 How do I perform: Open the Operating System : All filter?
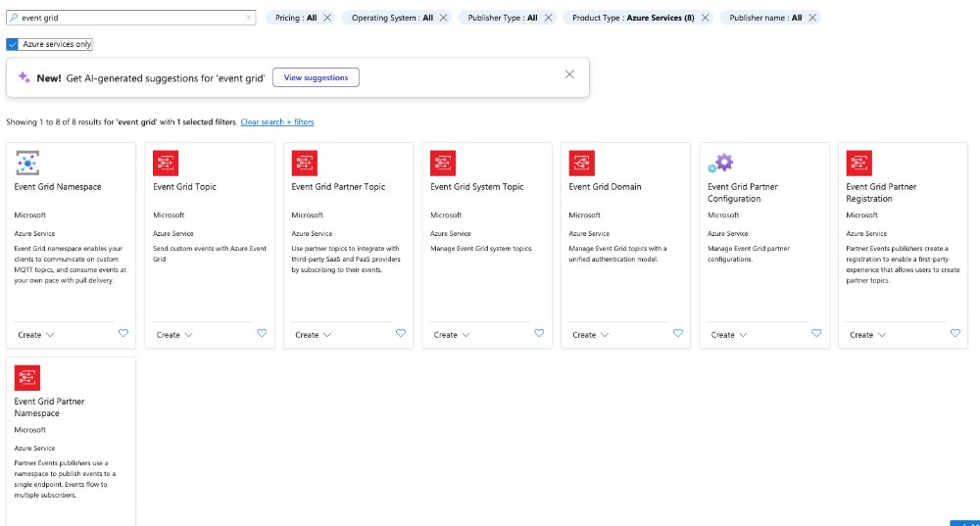pyautogui.click(x=392, y=18)
